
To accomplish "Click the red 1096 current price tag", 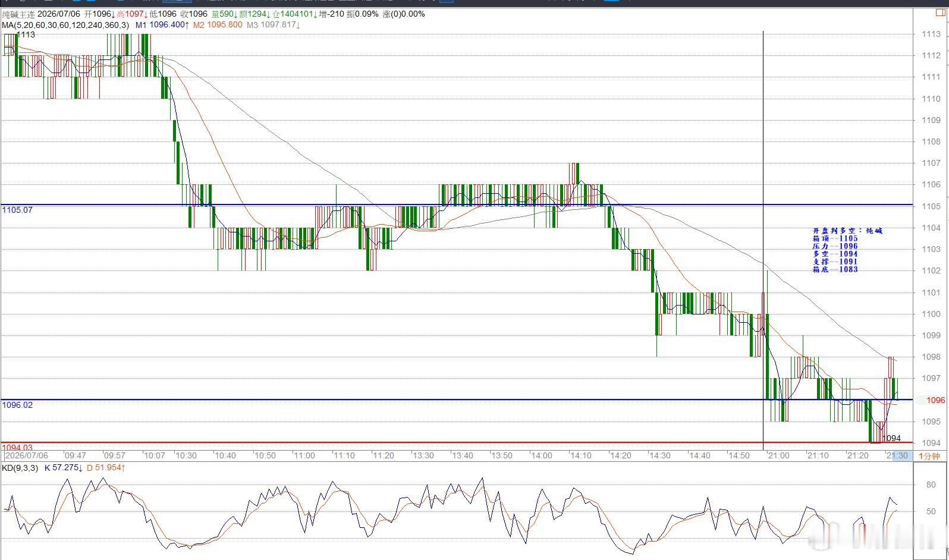I will (x=935, y=400).
